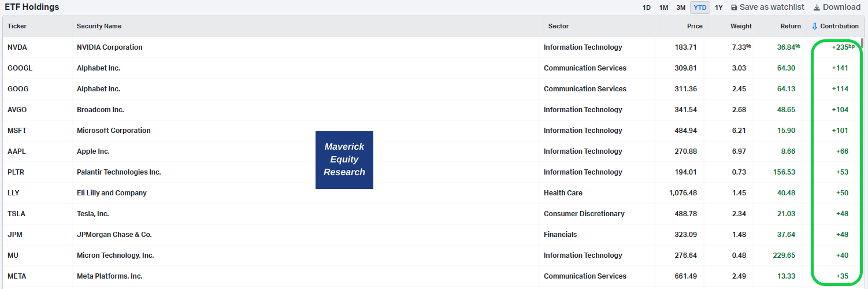Click the +141 contribution value
The width and height of the screenshot is (868, 289).
(840, 68)
